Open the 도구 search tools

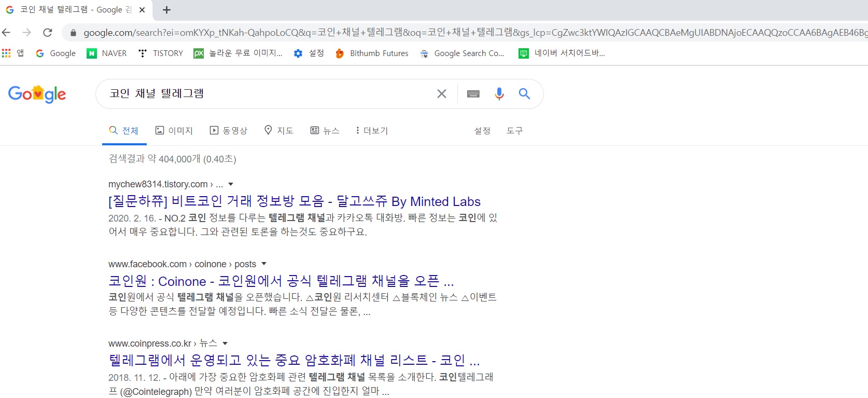(515, 131)
